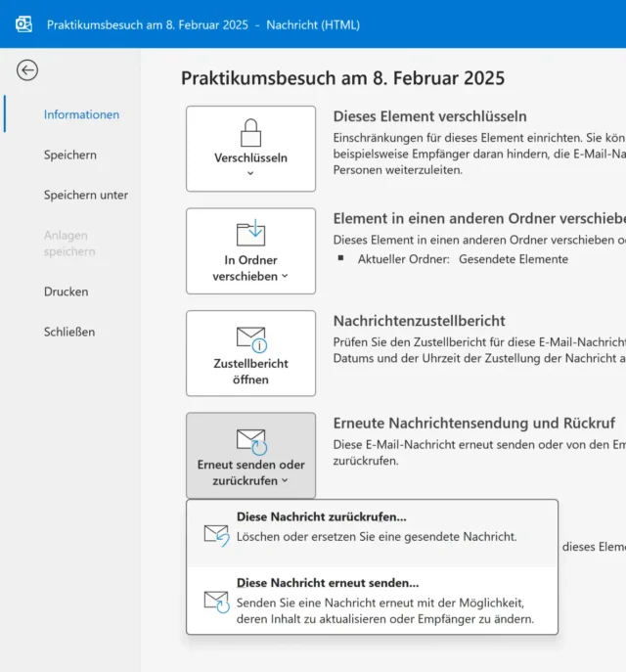Select the Informationen tab in sidebar
The height and width of the screenshot is (672, 626).
[x=81, y=114]
